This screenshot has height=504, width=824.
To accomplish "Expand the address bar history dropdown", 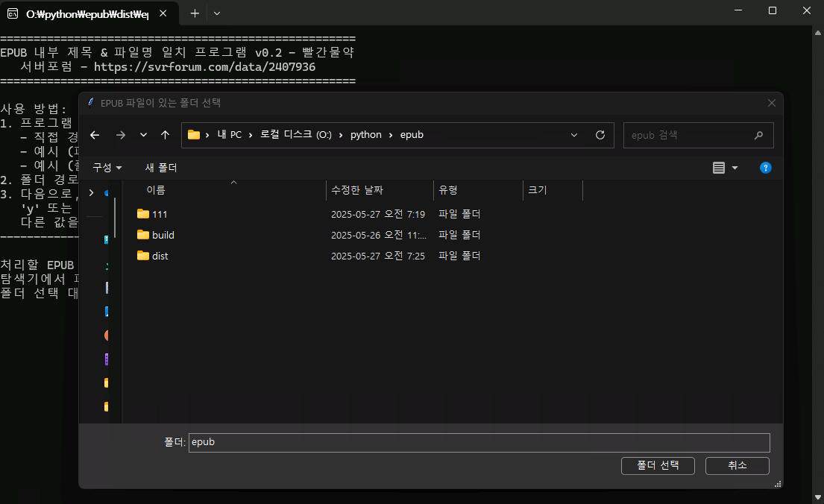I will [x=574, y=135].
